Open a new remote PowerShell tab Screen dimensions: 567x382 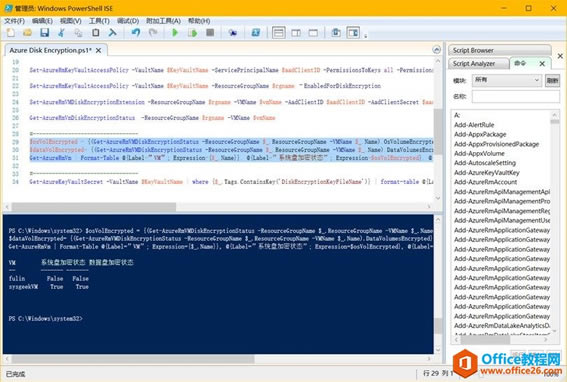[233, 33]
